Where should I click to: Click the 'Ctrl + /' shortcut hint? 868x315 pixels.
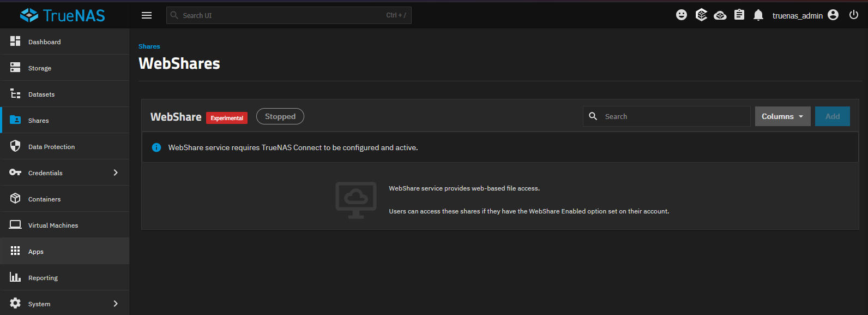396,15
